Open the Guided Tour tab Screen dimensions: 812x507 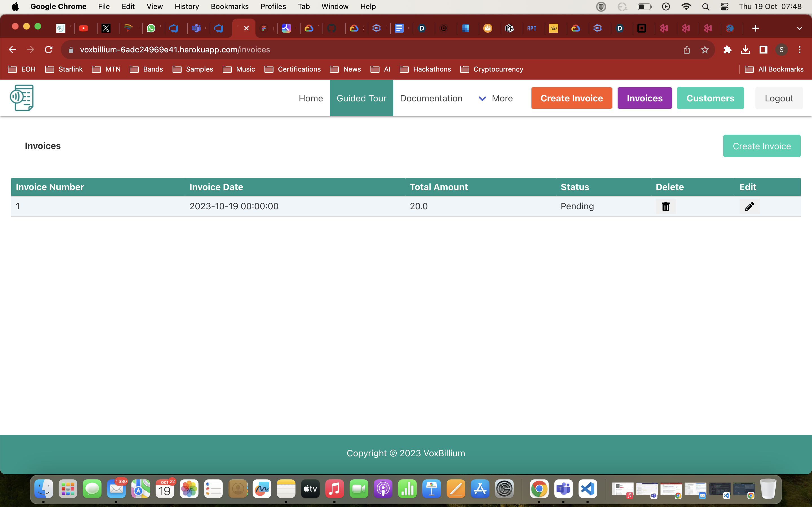[361, 98]
